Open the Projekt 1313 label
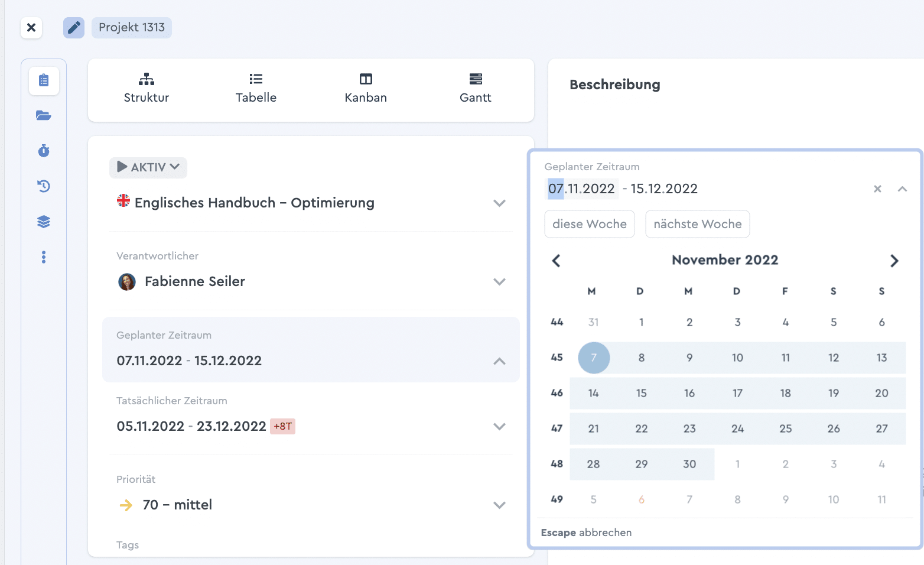 (132, 28)
